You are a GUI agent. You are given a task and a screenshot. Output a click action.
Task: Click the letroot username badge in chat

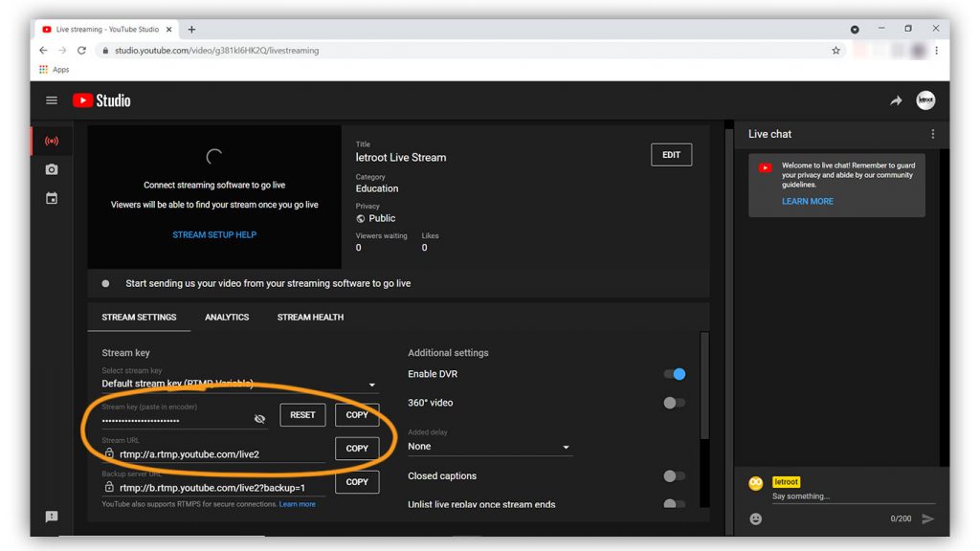pyautogui.click(x=787, y=482)
